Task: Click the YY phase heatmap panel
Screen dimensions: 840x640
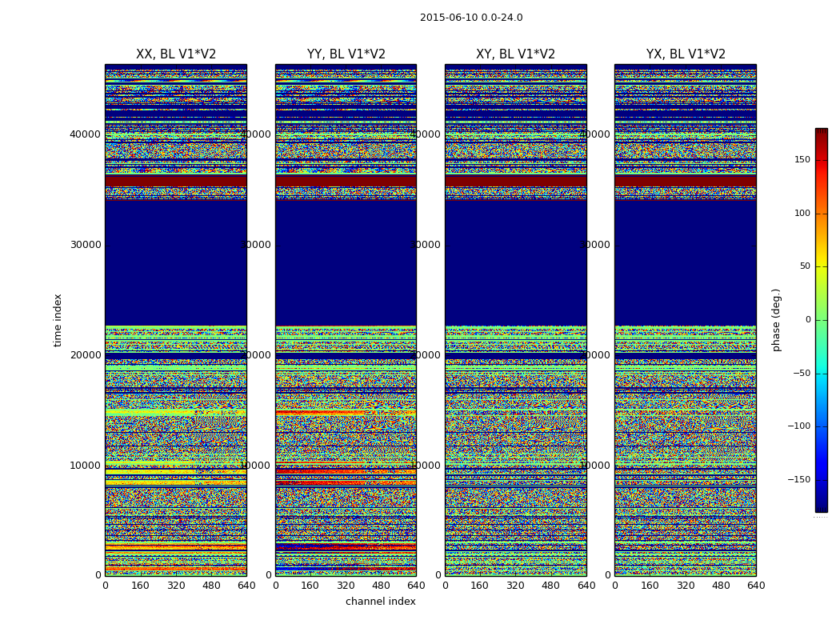Action: click(346, 320)
